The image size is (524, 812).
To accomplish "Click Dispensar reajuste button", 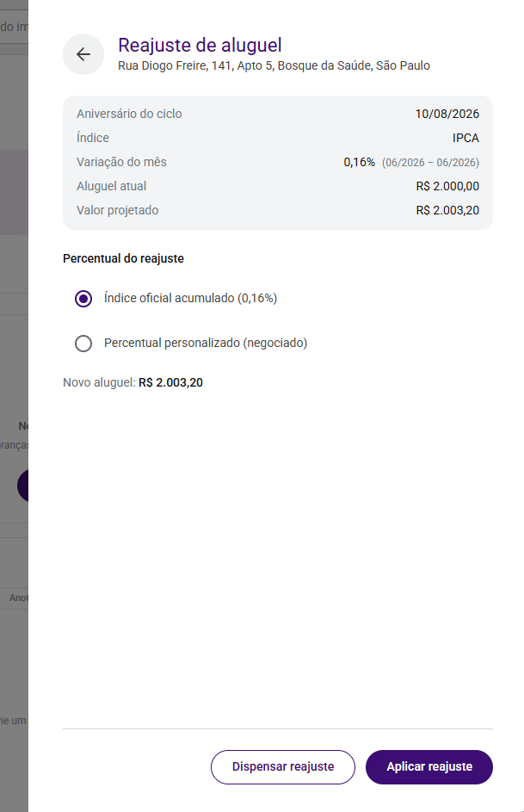I will pyautogui.click(x=283, y=767).
